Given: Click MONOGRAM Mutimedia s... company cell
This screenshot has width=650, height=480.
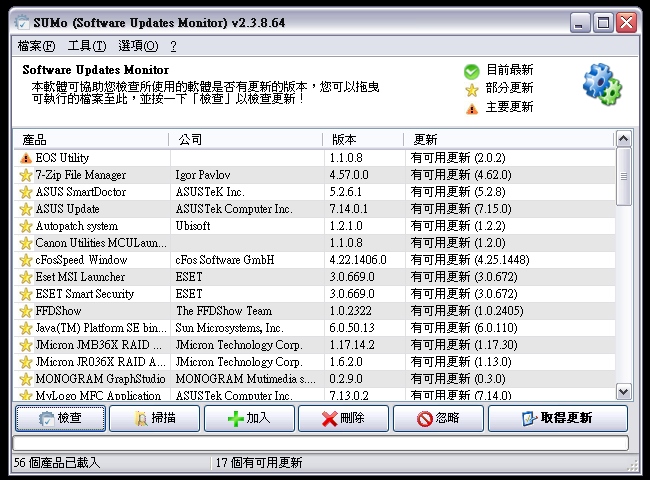Looking at the screenshot, I should pos(245,379).
